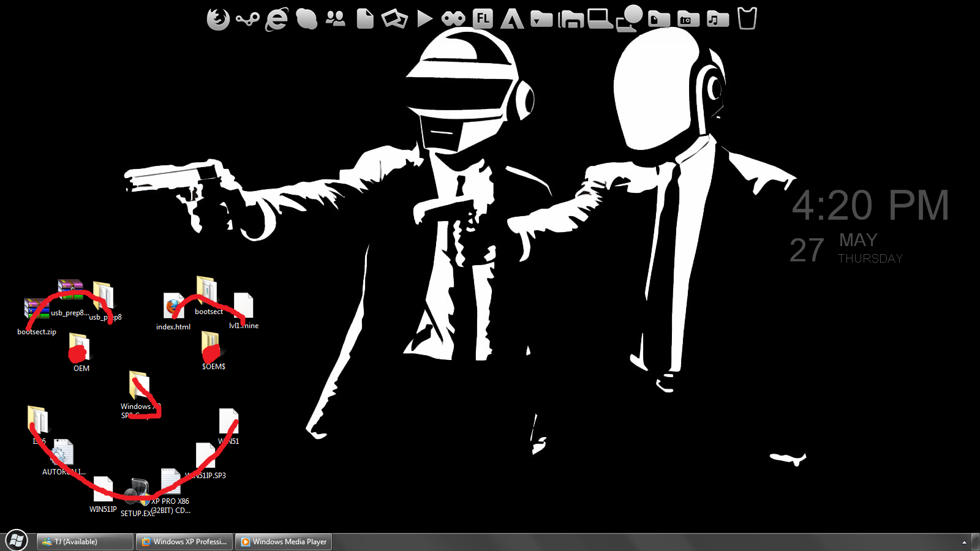Launch FL Studio dock icon

coord(483,18)
